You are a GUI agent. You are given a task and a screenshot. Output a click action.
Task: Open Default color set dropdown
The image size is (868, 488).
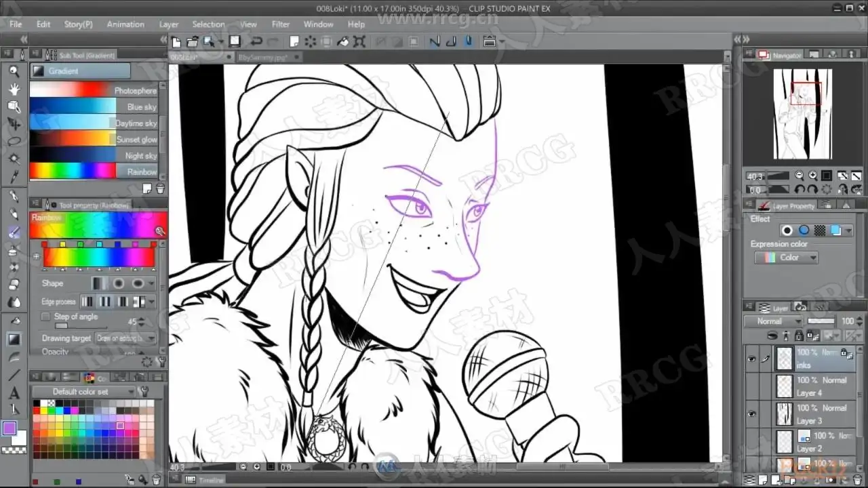pyautogui.click(x=85, y=392)
